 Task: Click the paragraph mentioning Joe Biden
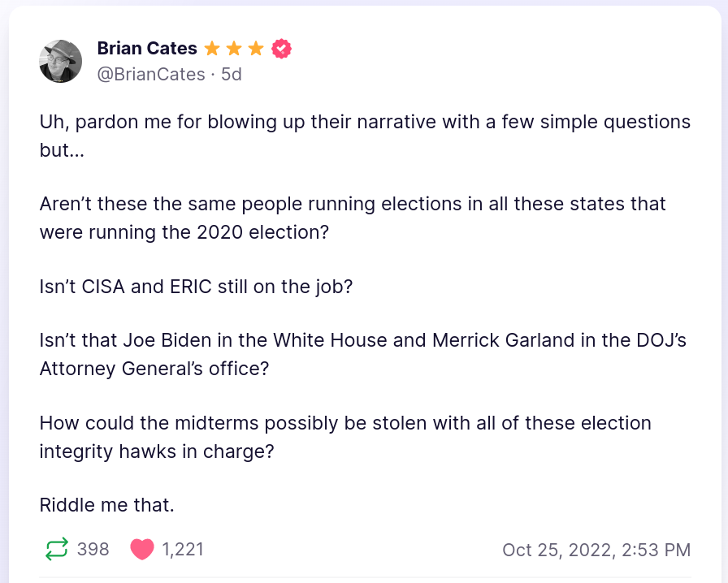click(x=362, y=353)
